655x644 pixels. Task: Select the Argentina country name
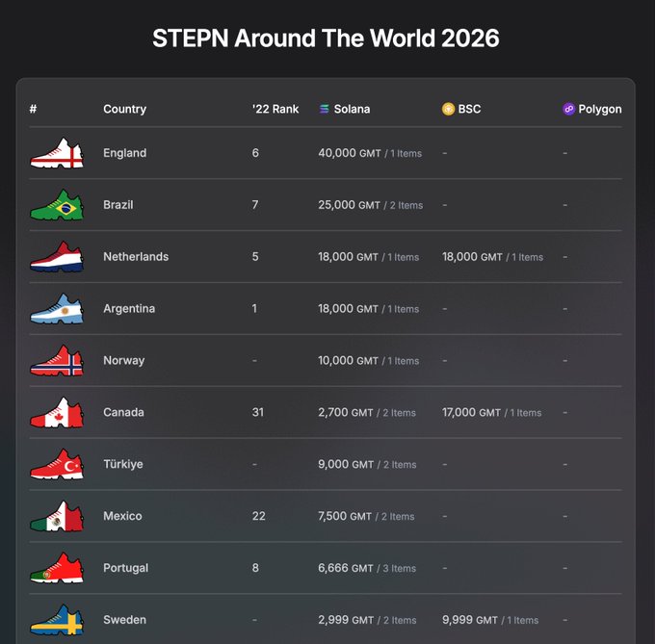(129, 308)
